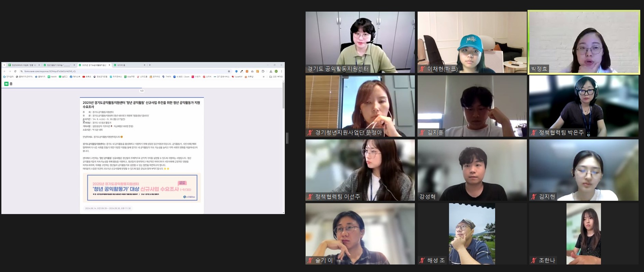Click muted mic icon on 슬기 이 tile
Viewport: 644px width, 272px height.
click(310, 260)
